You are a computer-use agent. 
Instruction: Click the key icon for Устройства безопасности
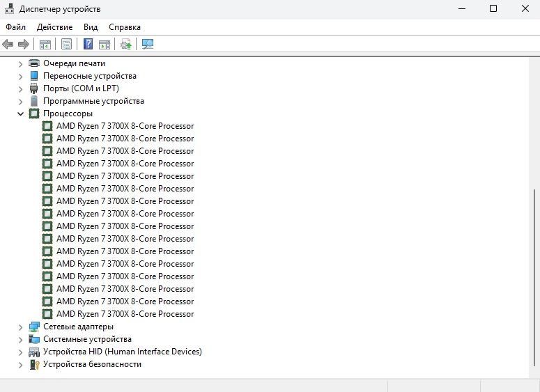pyautogui.click(x=34, y=364)
